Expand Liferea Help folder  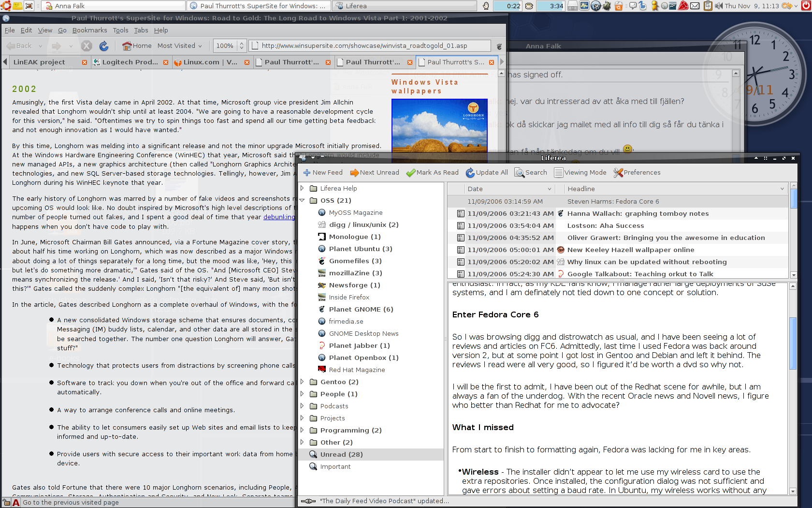[302, 188]
